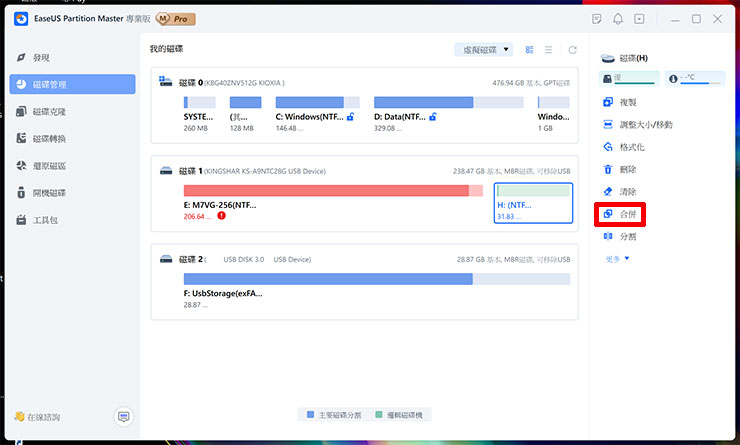Click 格式化 to format the partition
The image size is (740, 445).
tap(623, 147)
